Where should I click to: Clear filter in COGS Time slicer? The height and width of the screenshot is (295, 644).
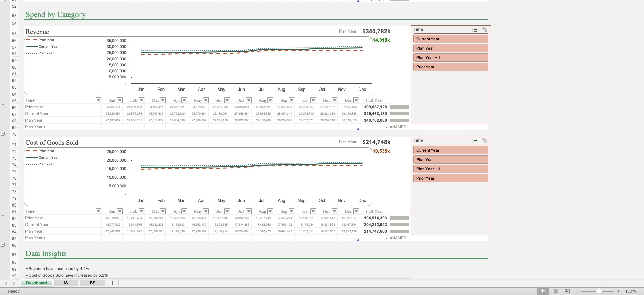point(484,141)
